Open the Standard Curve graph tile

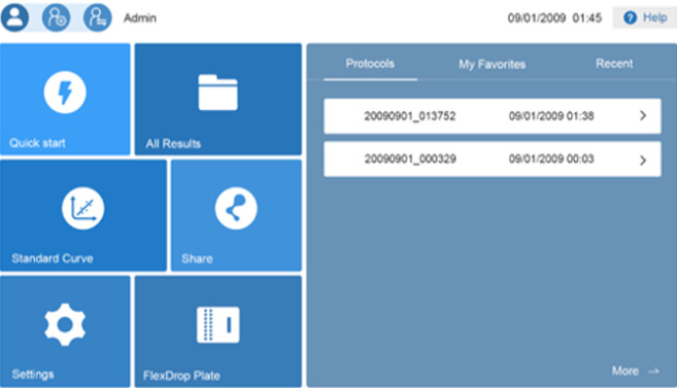(83, 215)
